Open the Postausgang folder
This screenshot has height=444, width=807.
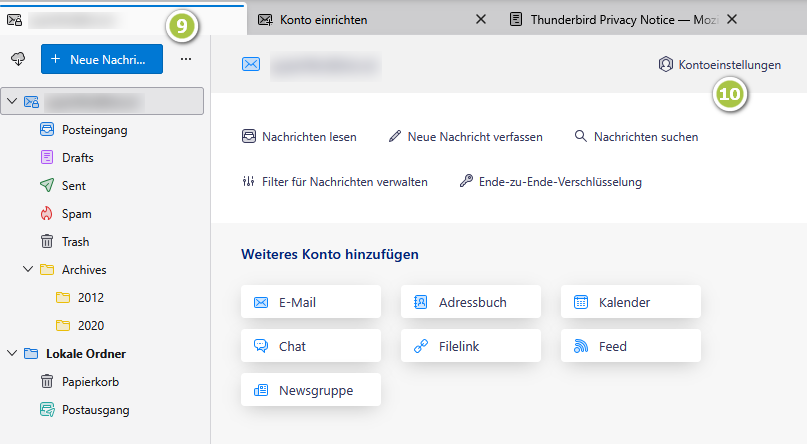tap(96, 410)
